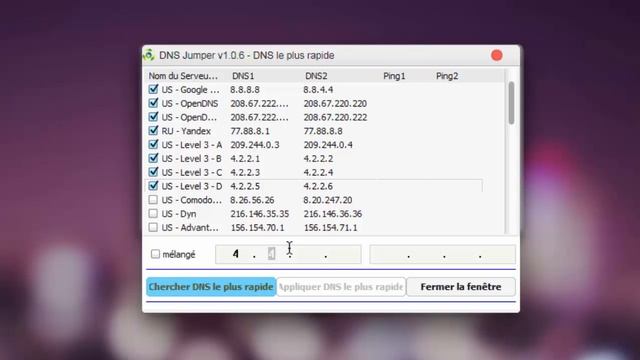Select the 209.244.0.3 address cell
The width and height of the screenshot is (640, 360).
click(255, 145)
